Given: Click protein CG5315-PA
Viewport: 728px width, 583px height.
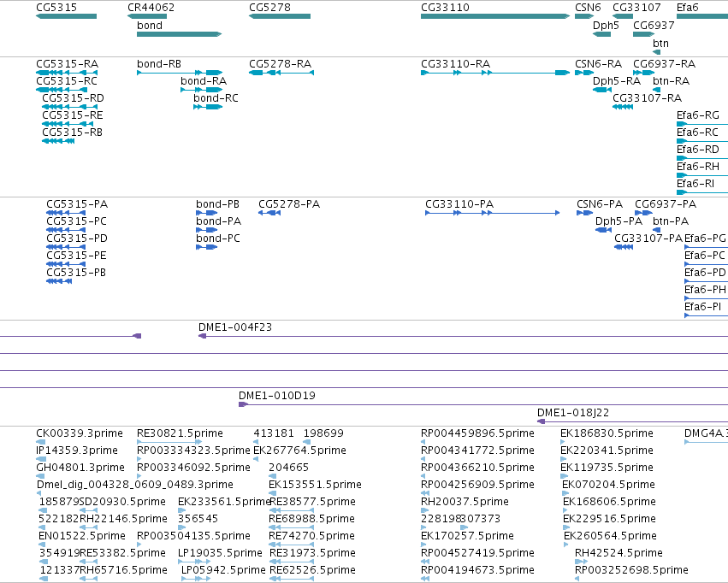Looking at the screenshot, I should [x=66, y=212].
